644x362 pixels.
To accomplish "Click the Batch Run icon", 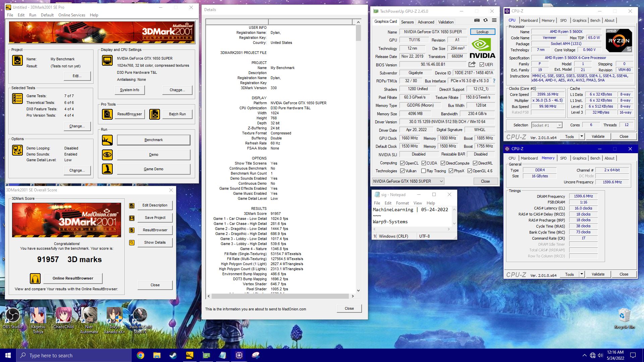I will tap(155, 114).
